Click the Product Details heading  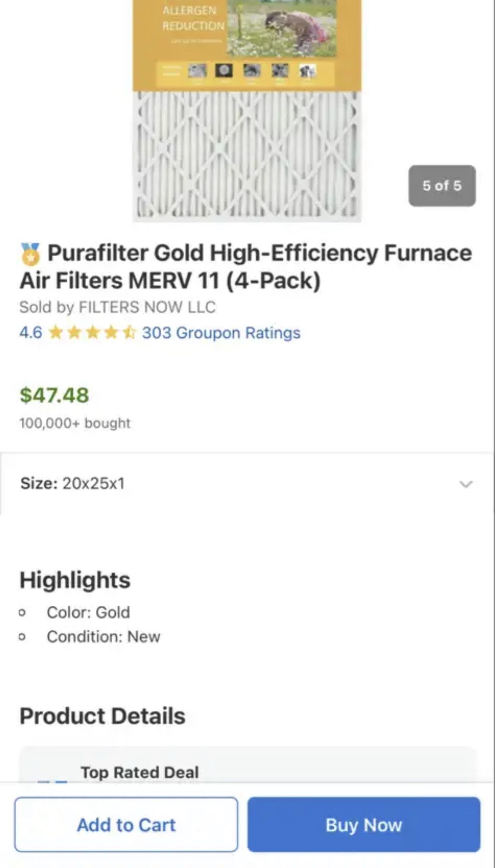coord(102,716)
